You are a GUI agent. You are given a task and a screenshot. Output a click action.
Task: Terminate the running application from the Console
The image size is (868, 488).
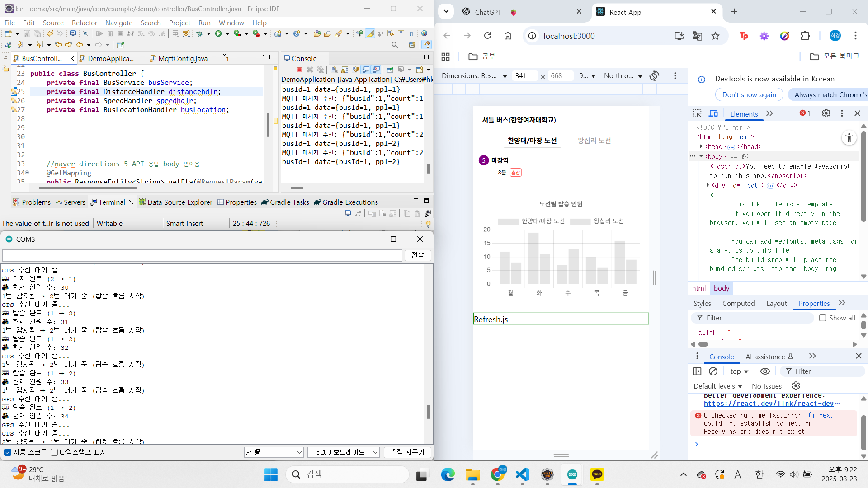click(299, 70)
